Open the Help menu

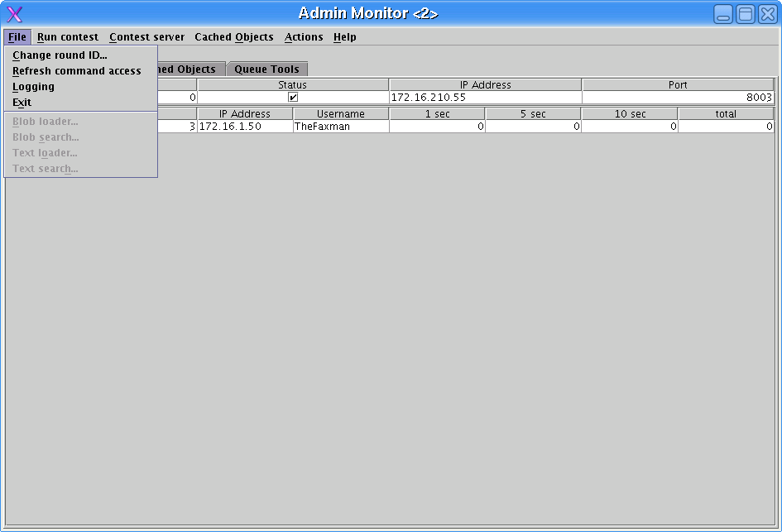tap(344, 37)
